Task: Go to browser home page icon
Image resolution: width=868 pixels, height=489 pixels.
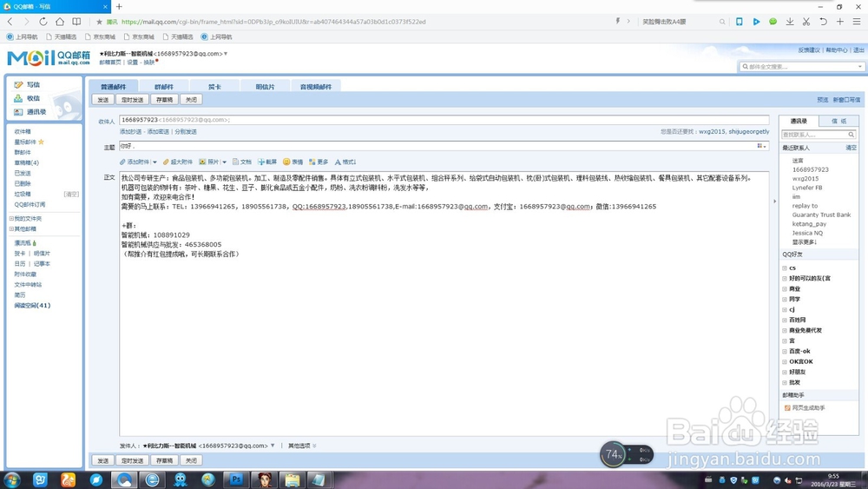Action: point(60,22)
